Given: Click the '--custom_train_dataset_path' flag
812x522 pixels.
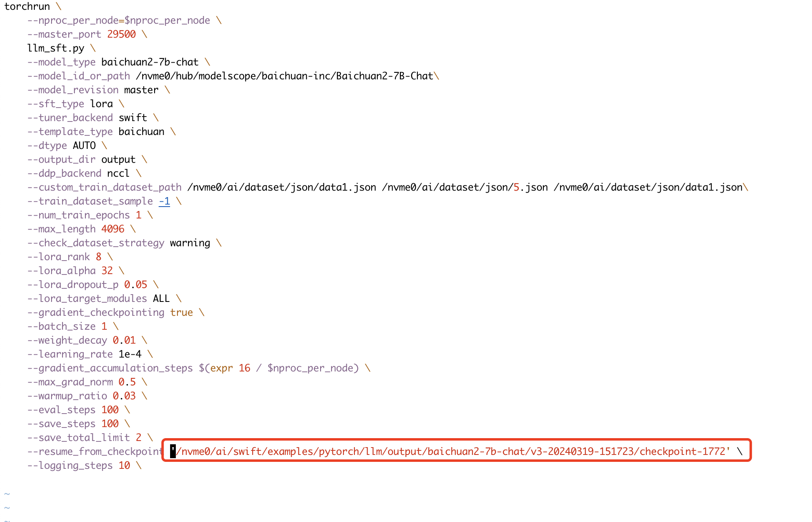Looking at the screenshot, I should click(104, 187).
